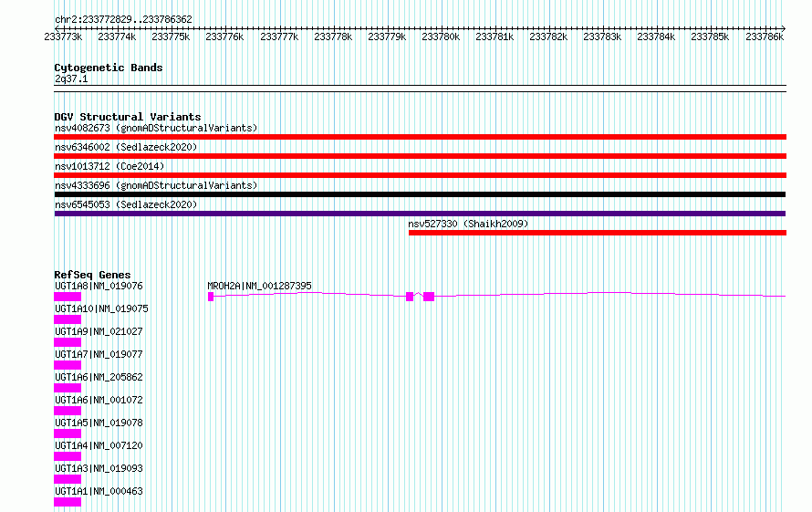Screen dimensions: 812x512
Task: Click the red bar under nsv6346002
Action: coord(420,156)
